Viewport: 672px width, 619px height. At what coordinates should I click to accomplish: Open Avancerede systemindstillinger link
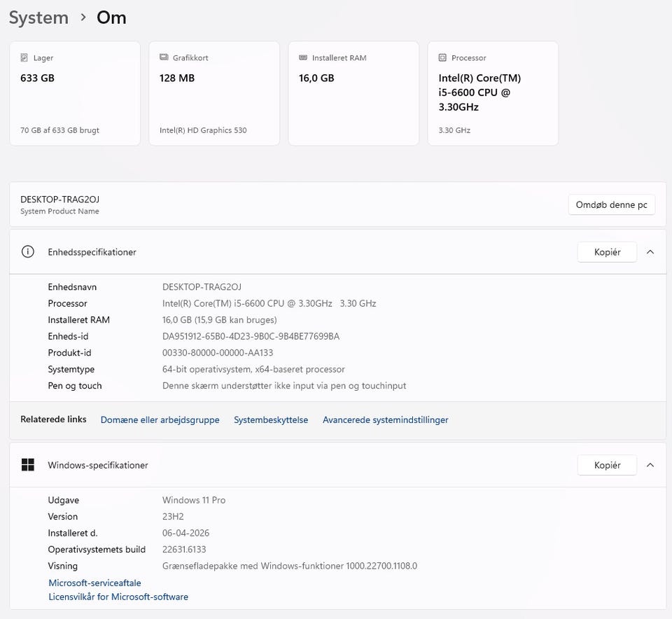point(385,420)
